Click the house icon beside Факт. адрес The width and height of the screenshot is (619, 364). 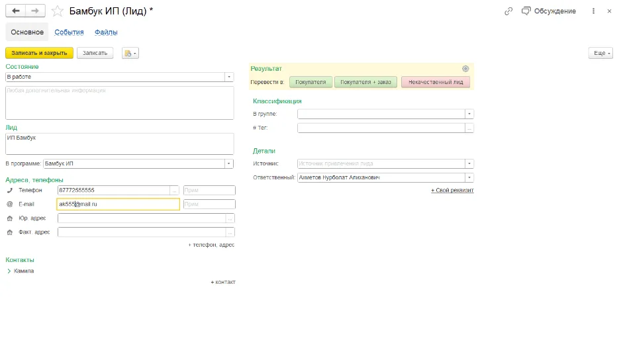click(x=10, y=232)
